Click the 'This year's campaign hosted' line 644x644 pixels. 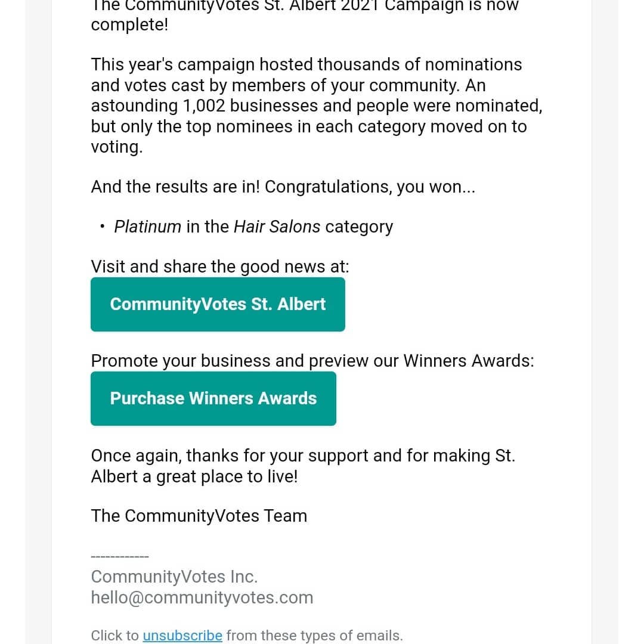click(306, 64)
